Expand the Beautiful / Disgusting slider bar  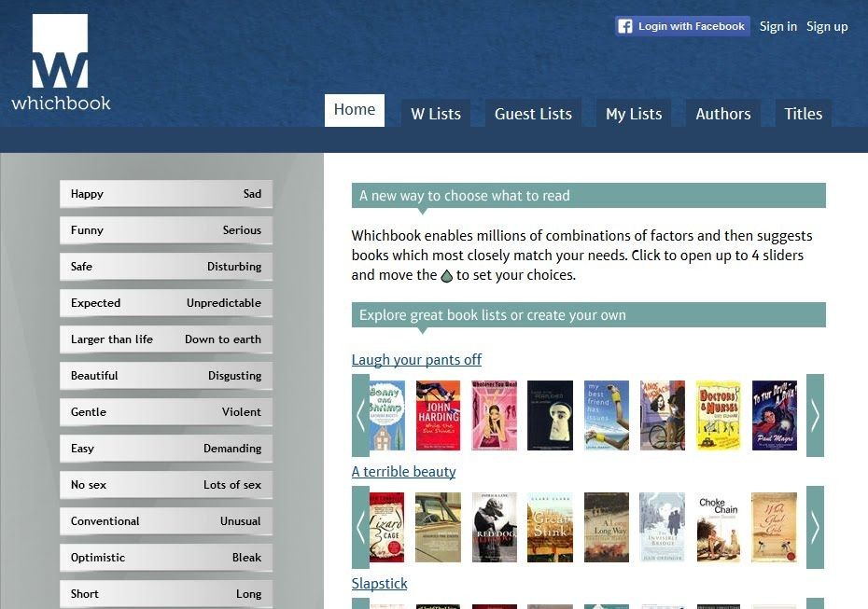(x=166, y=376)
